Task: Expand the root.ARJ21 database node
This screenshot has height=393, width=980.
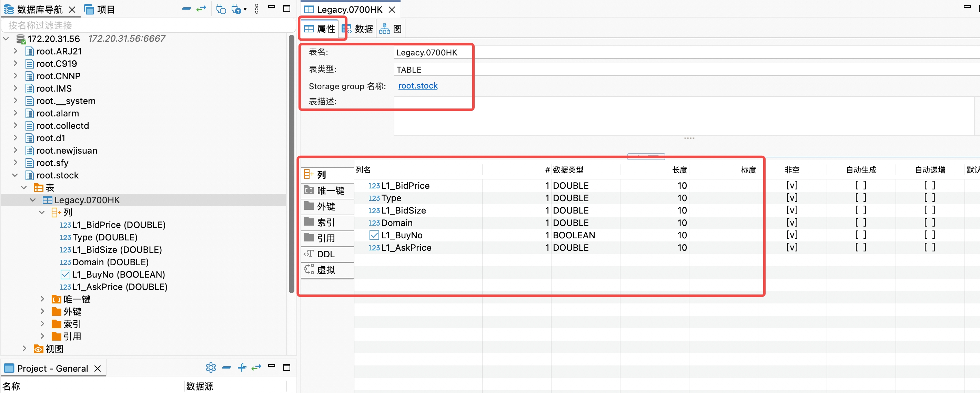Action: (x=15, y=51)
